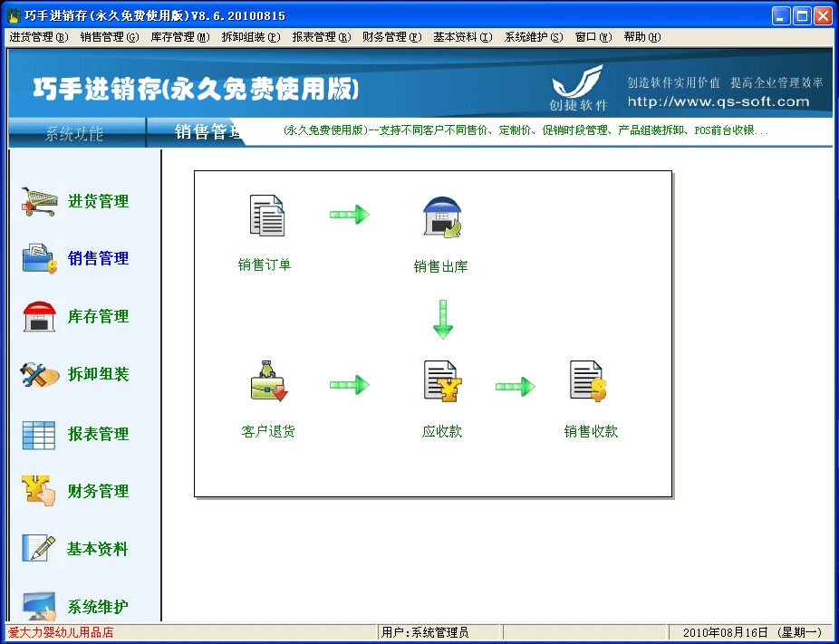The width and height of the screenshot is (839, 644).
Task: Click the 基本资料 sidebar label
Action: click(x=97, y=549)
